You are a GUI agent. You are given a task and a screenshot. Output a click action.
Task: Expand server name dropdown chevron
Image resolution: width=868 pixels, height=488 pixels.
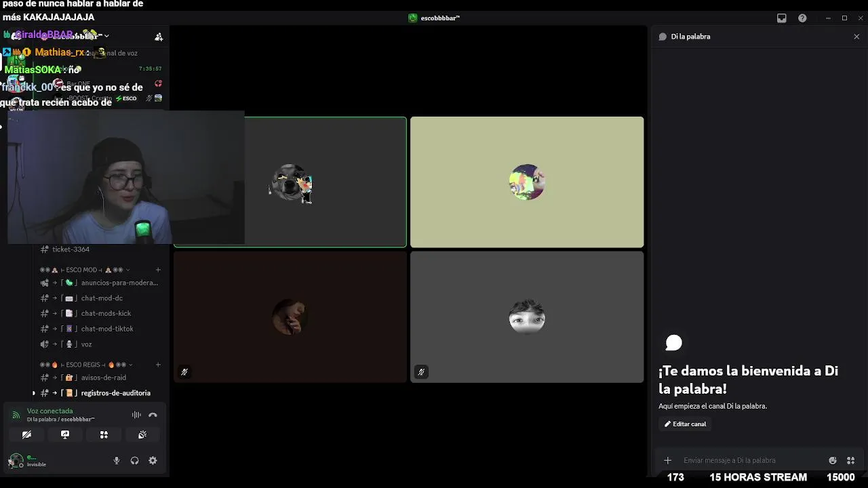click(106, 36)
